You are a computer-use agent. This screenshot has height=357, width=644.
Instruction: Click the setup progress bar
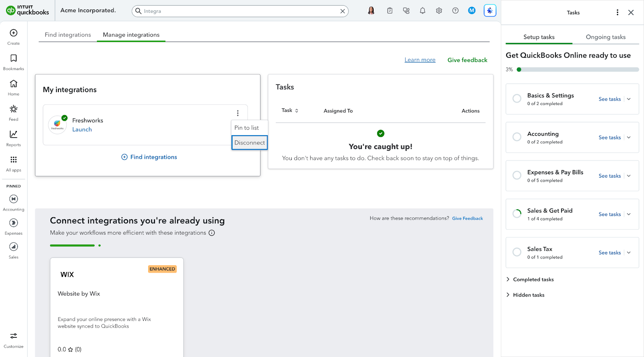(x=578, y=70)
